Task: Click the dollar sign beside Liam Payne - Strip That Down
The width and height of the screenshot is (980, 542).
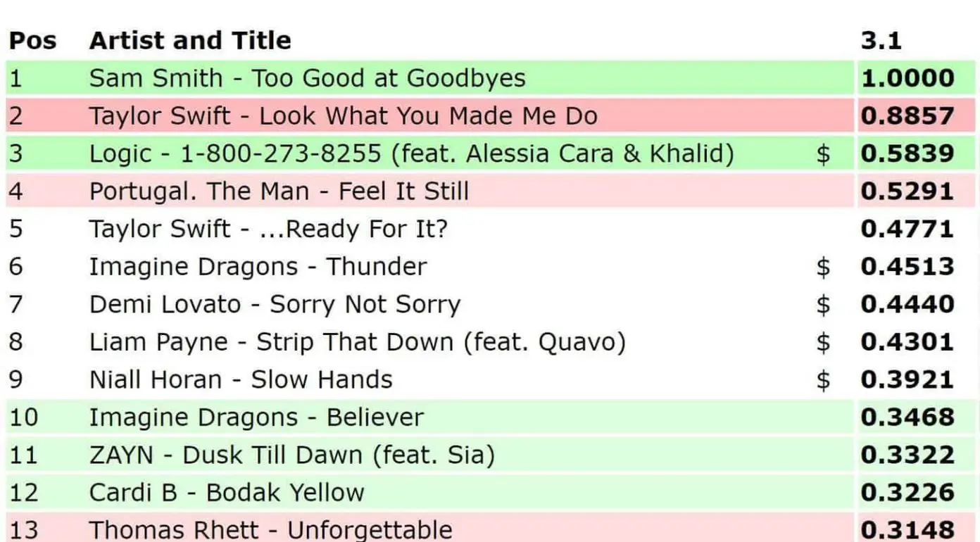Action: coord(822,343)
